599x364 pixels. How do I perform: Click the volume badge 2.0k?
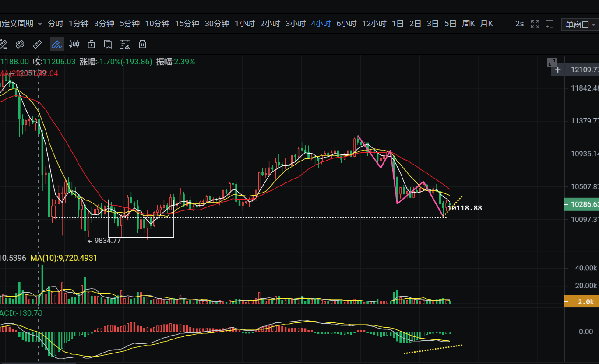(582, 301)
